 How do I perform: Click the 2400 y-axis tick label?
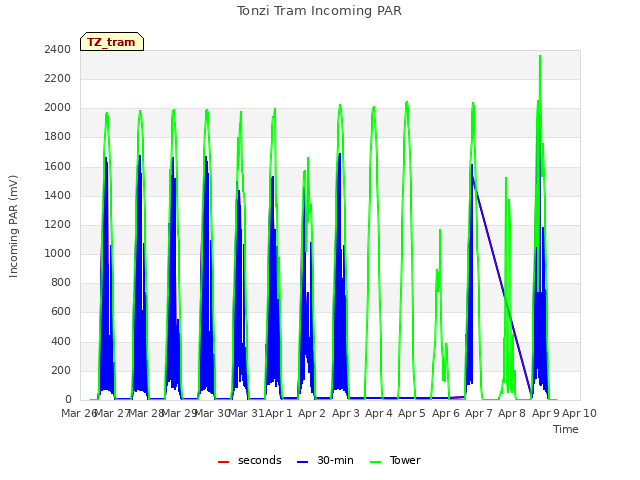[x=58, y=49]
